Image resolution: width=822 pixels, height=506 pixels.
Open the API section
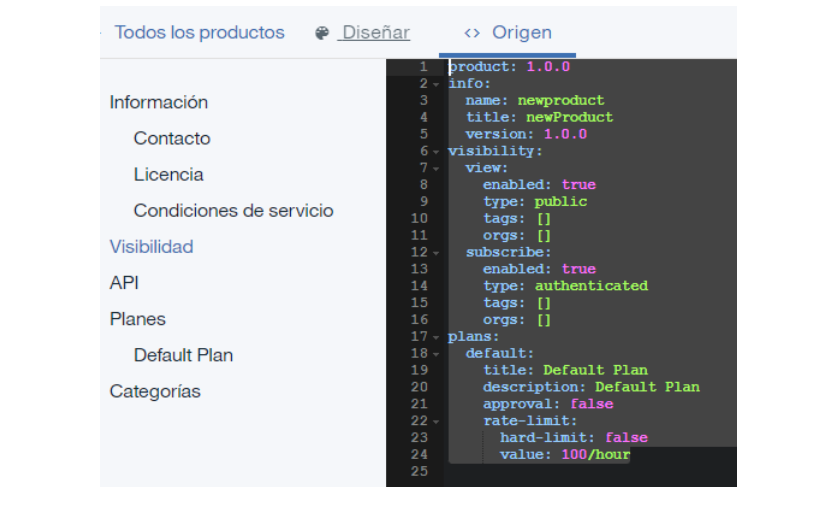pos(124,283)
